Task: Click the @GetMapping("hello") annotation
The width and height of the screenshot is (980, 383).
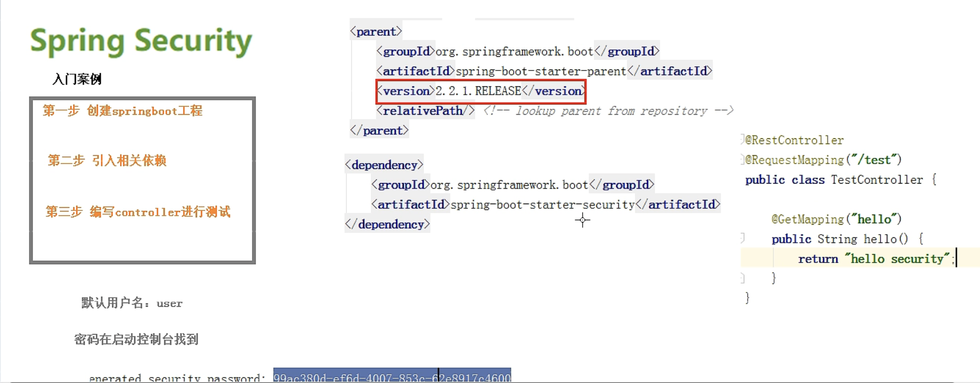Action: 836,219
